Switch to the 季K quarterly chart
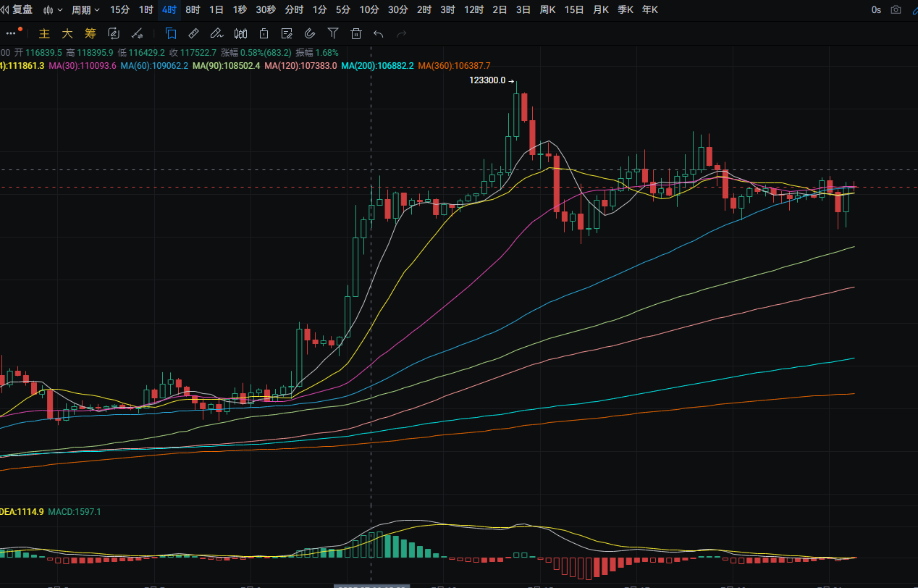Image resolution: width=918 pixels, height=588 pixels. 626,10
